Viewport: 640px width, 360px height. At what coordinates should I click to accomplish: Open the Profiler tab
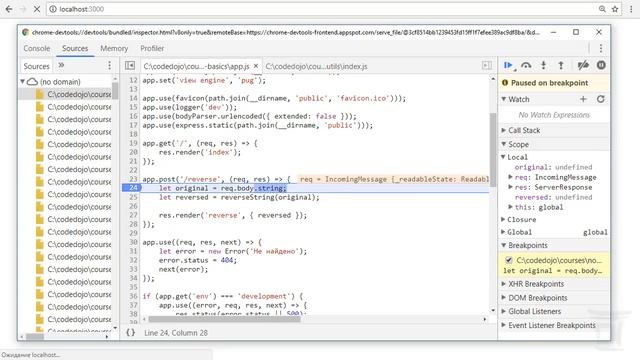(152, 48)
